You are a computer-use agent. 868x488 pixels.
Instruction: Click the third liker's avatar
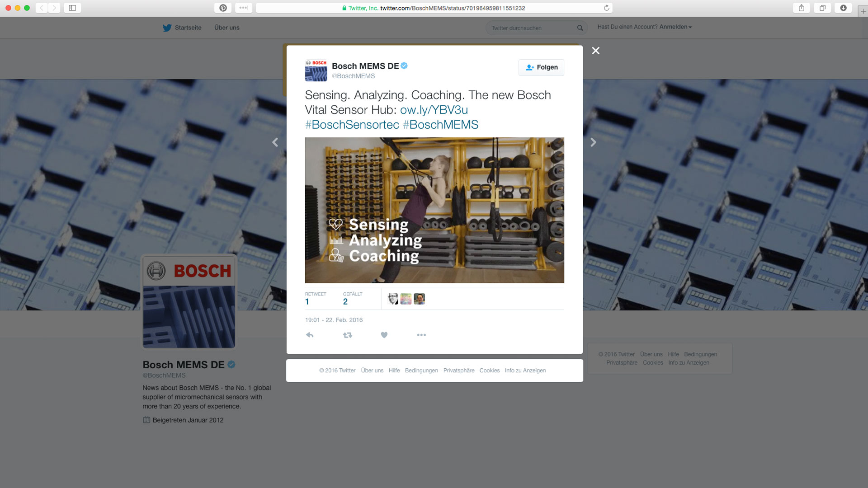click(x=419, y=299)
